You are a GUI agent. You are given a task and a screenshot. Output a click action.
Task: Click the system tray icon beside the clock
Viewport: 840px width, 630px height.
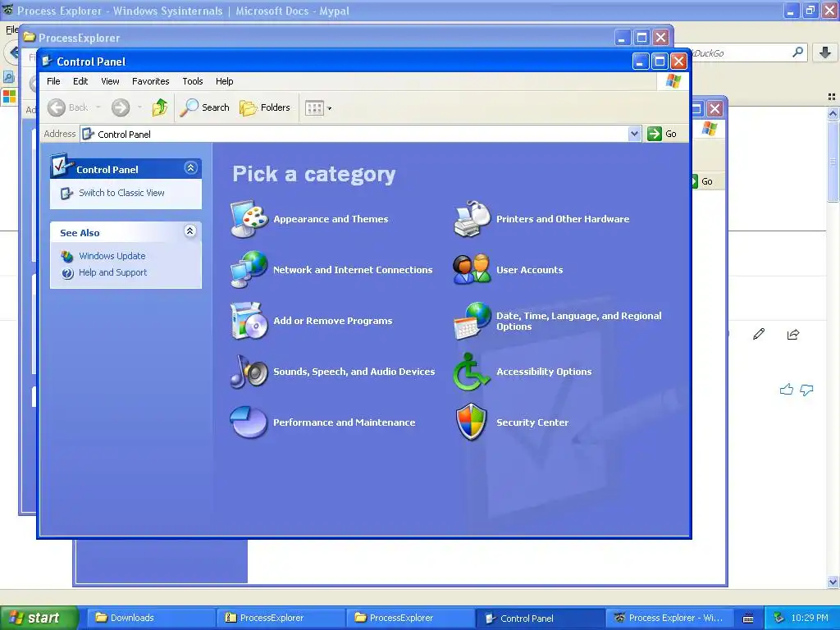pos(779,618)
